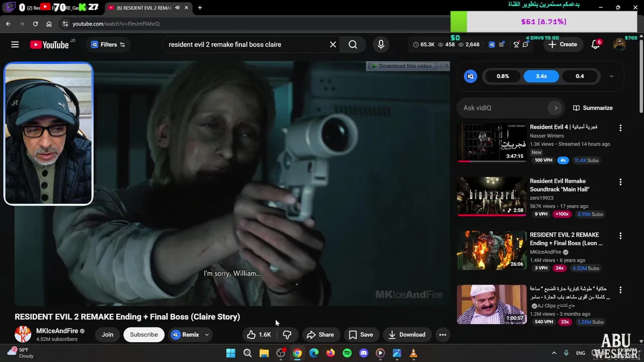The height and width of the screenshot is (362, 644).
Task: Open vidIQ Filters button
Action: pyautogui.click(x=108, y=44)
